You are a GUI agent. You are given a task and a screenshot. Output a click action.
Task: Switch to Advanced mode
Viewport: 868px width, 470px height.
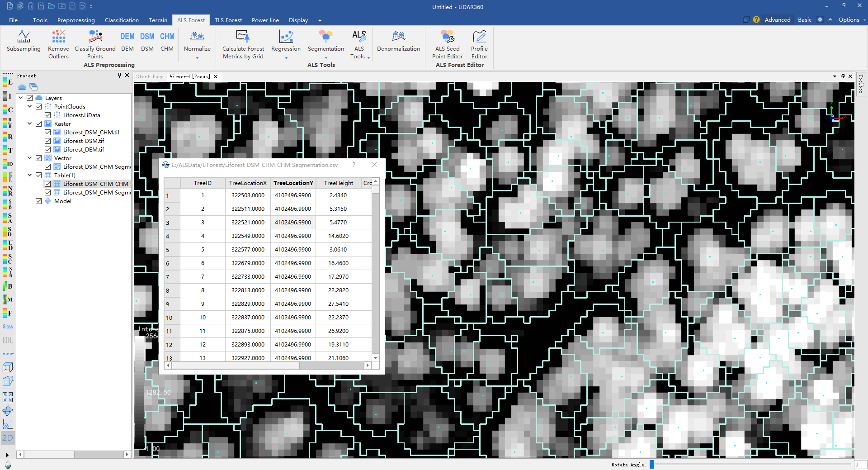click(x=778, y=19)
